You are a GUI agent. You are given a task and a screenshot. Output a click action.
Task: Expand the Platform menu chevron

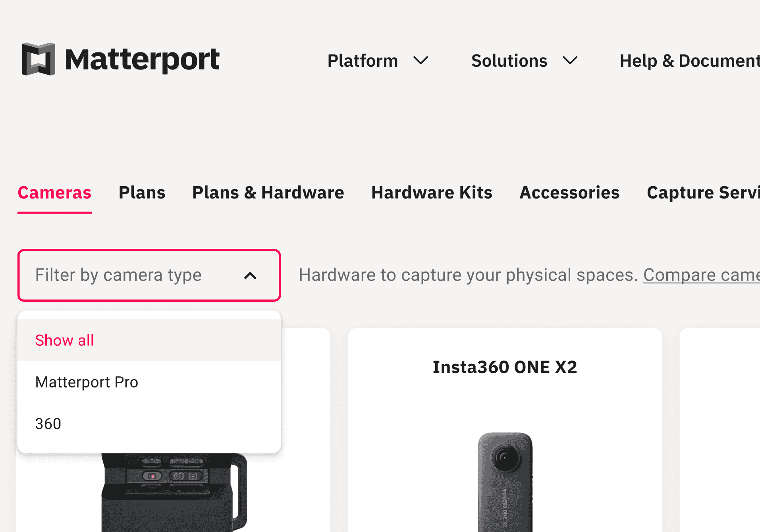pos(421,61)
